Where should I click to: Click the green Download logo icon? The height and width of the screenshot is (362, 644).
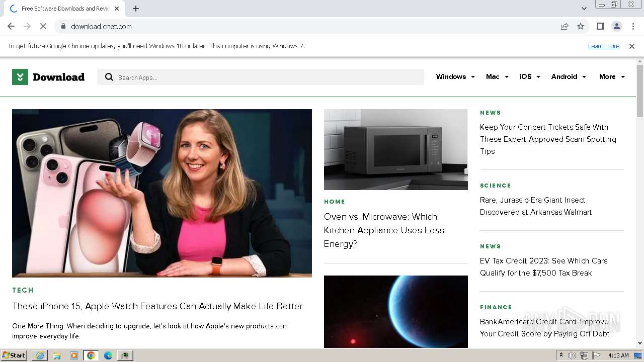click(x=20, y=77)
